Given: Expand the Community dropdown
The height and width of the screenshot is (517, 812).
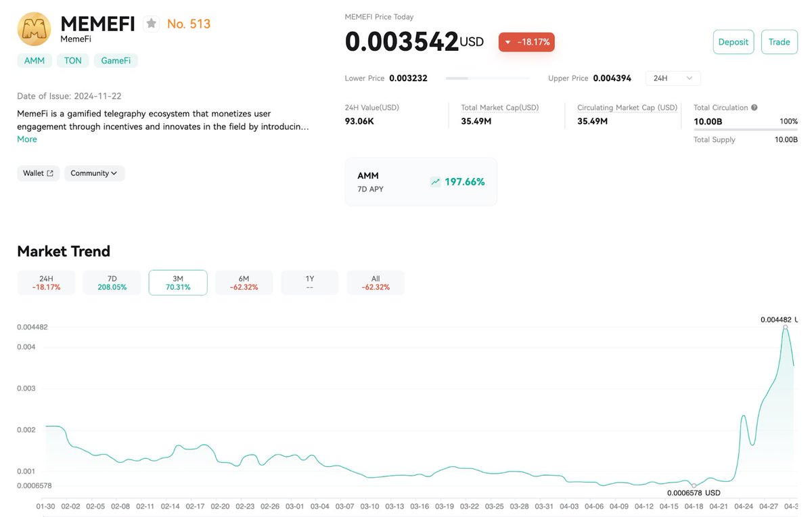Looking at the screenshot, I should pyautogui.click(x=94, y=173).
